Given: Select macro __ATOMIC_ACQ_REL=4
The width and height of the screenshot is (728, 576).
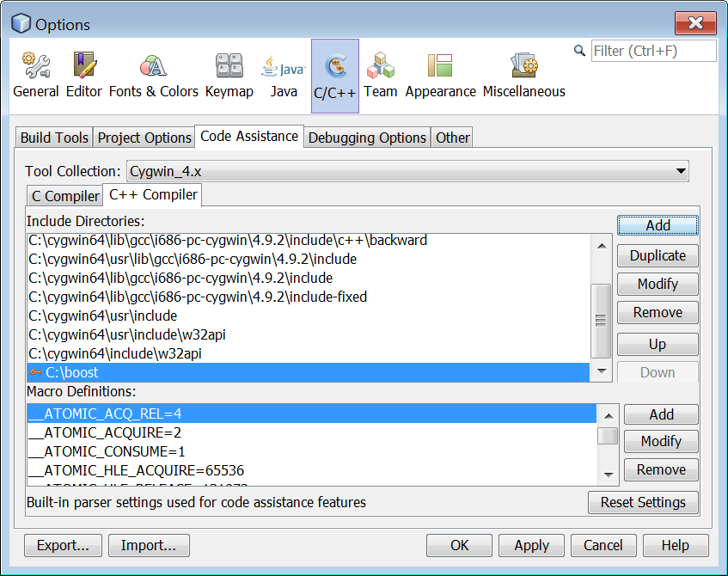Looking at the screenshot, I should [312, 414].
